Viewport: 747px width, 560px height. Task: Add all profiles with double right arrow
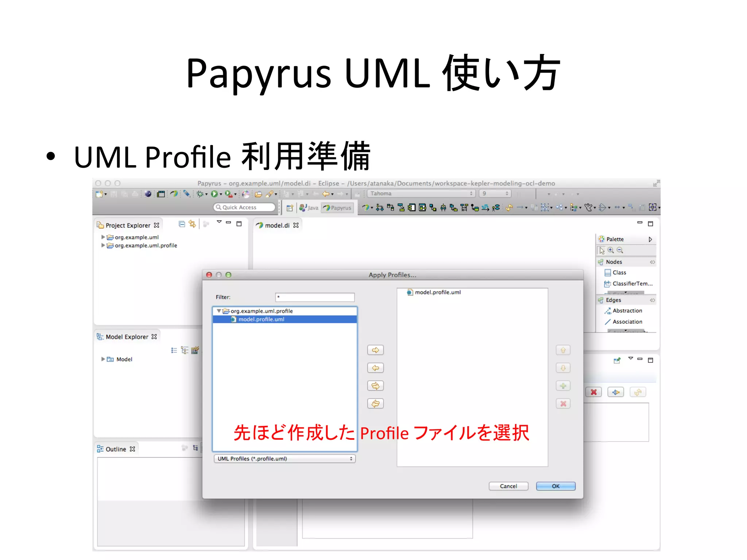375,386
